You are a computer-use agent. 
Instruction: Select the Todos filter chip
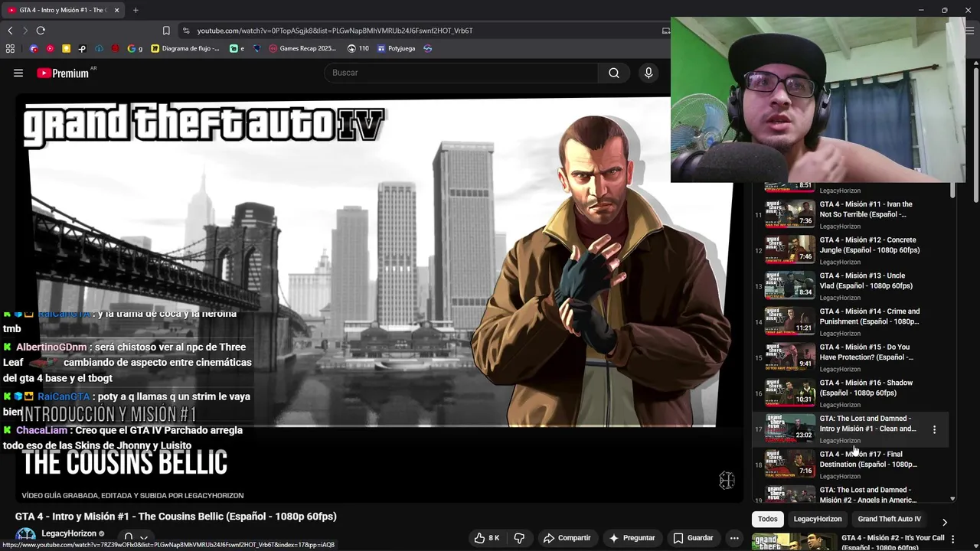767,519
